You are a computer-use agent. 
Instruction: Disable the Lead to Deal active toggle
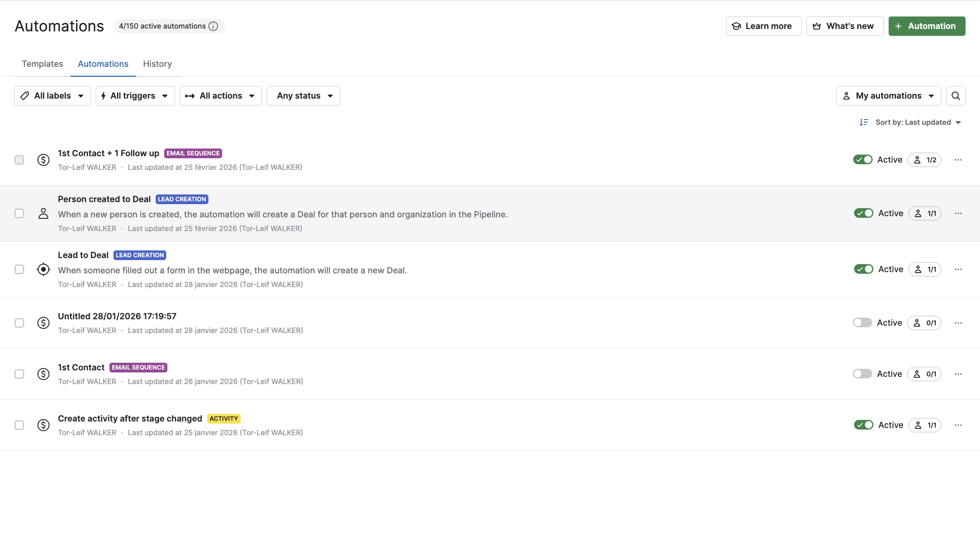pyautogui.click(x=863, y=269)
